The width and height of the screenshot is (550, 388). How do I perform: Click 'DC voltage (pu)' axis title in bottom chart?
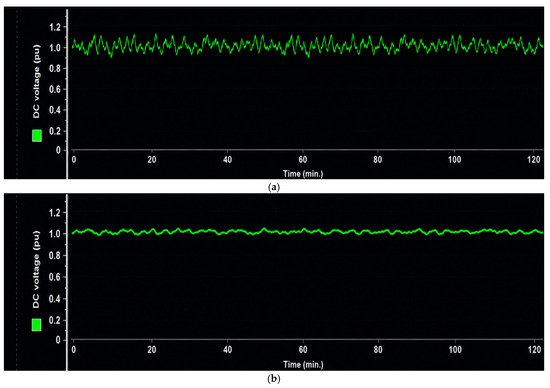pos(36,269)
